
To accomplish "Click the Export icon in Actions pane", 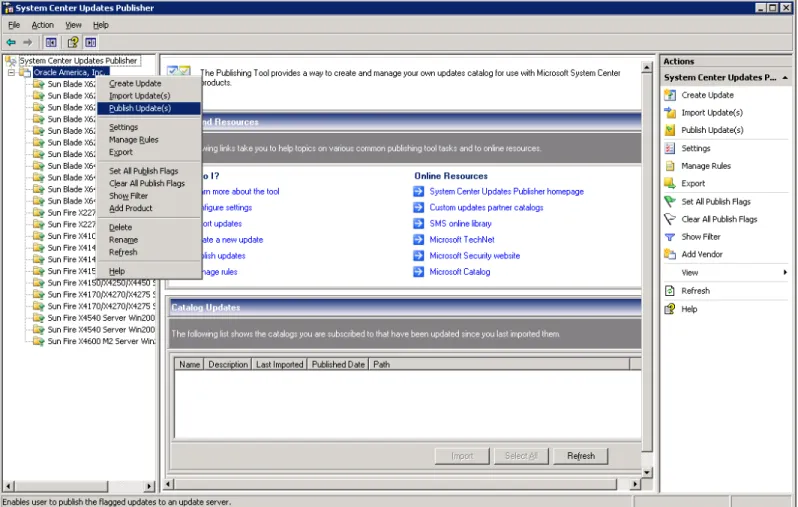I will 670,183.
